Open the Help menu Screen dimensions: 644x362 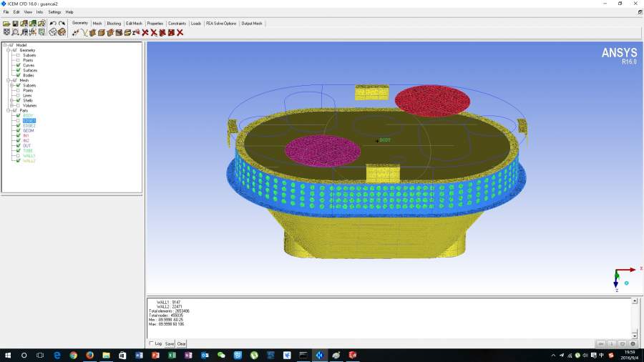[69, 12]
